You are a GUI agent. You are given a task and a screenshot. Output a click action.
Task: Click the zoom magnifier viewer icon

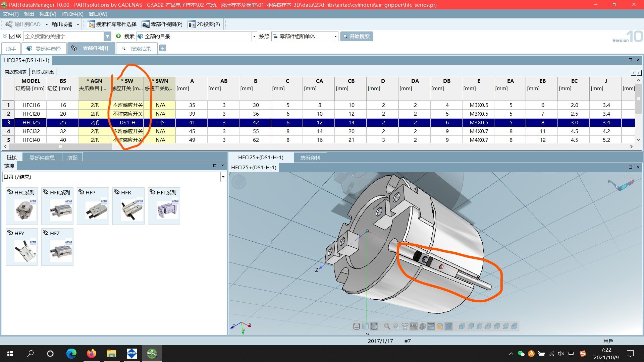click(x=387, y=326)
